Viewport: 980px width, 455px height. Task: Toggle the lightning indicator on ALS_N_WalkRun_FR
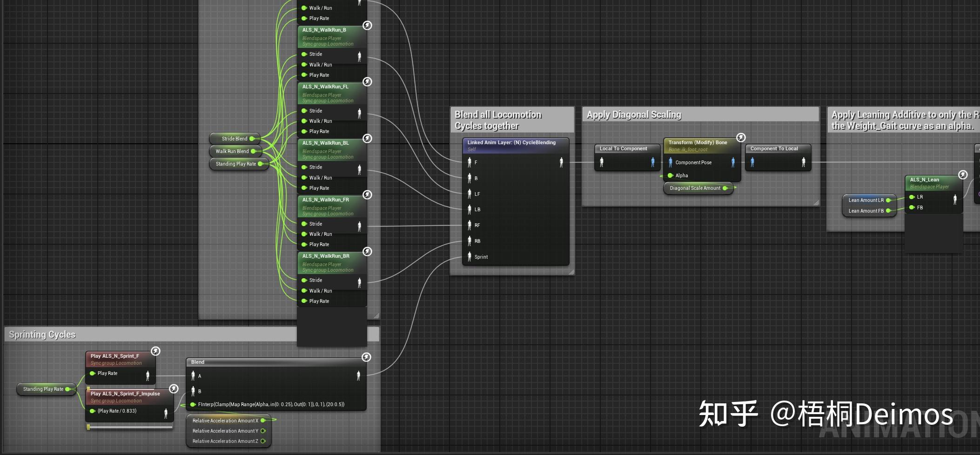[367, 194]
